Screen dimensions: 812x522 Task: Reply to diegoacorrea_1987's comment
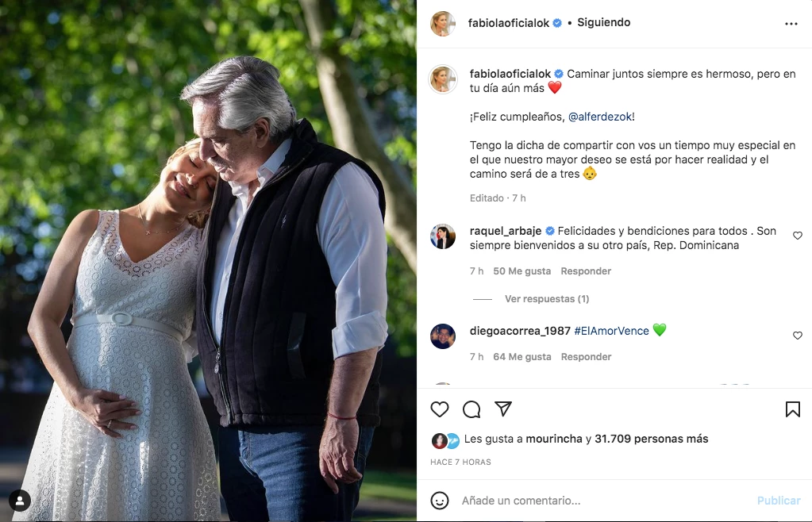[x=586, y=357]
